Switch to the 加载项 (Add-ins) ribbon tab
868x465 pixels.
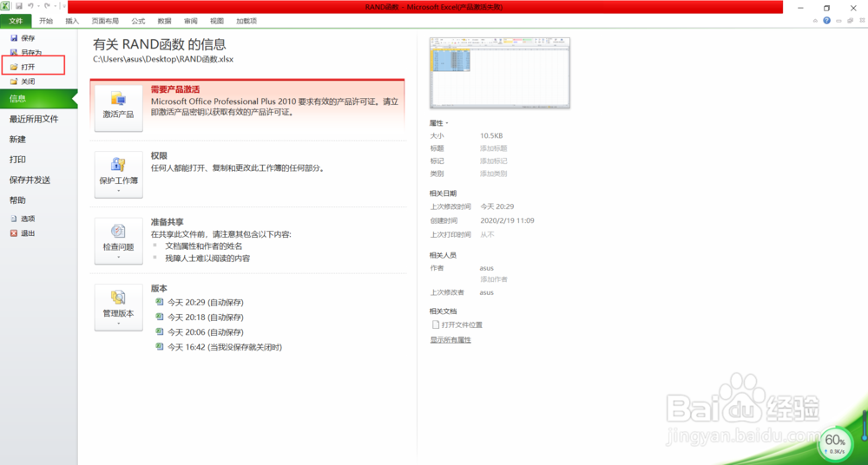247,21
